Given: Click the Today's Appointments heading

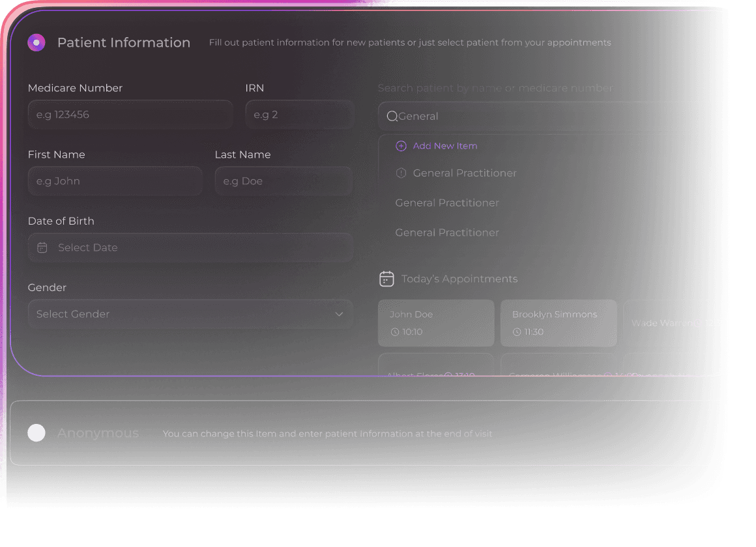Looking at the screenshot, I should point(459,279).
